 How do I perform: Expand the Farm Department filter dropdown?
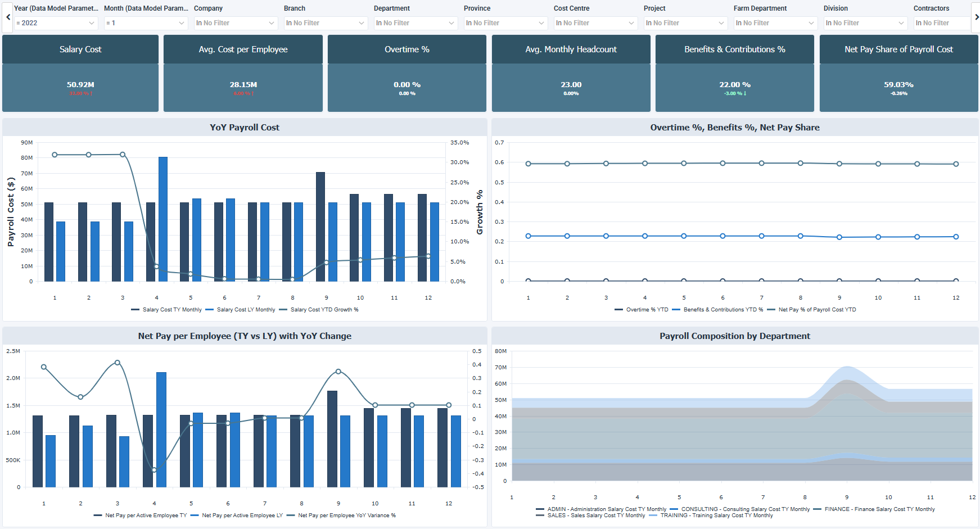point(775,23)
